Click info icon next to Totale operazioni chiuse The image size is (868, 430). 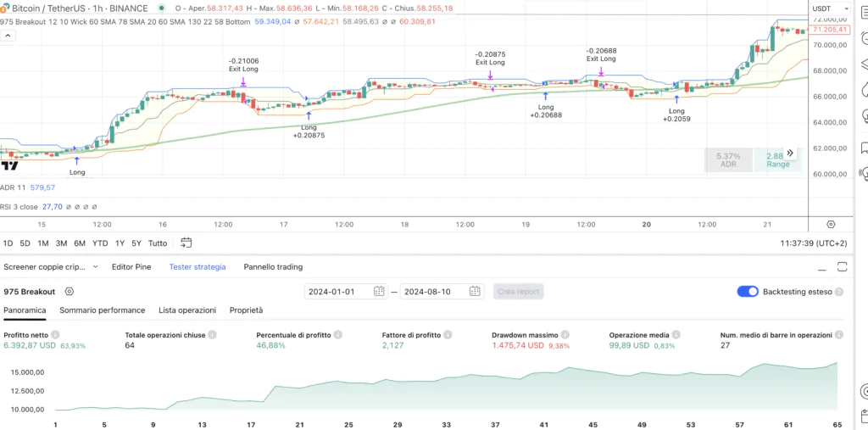(x=212, y=335)
